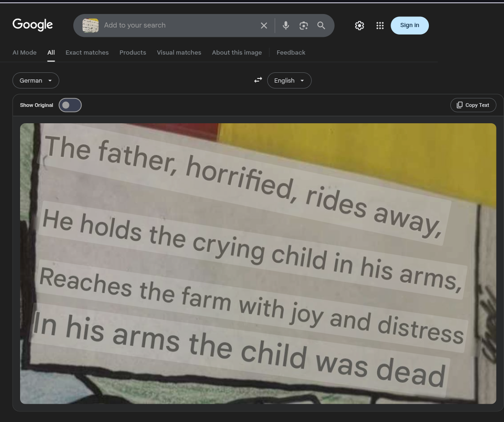Click the Add to your search field
The height and width of the screenshot is (422, 504).
(178, 25)
